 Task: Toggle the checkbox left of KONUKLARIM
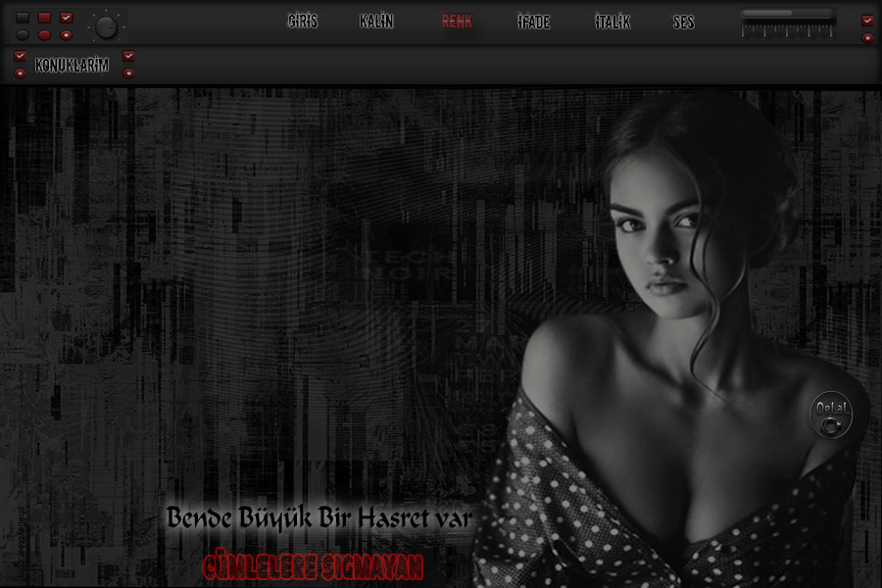point(20,56)
